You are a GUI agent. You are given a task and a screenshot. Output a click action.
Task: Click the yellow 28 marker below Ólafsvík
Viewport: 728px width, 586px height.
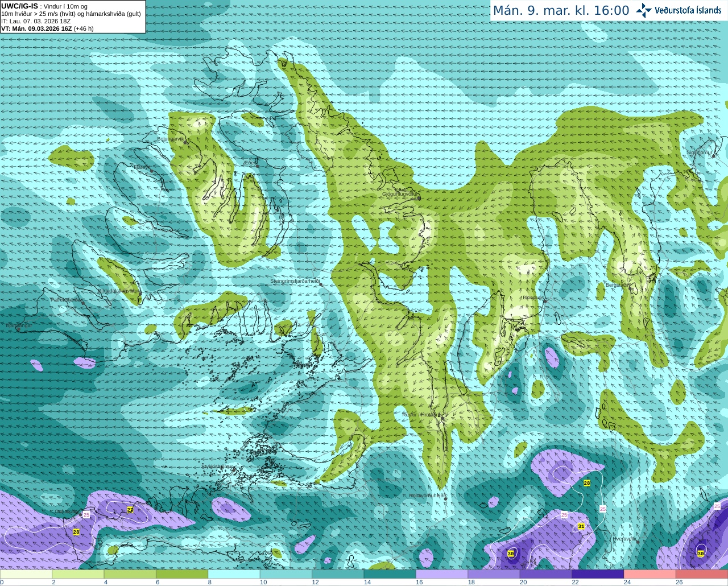click(76, 532)
